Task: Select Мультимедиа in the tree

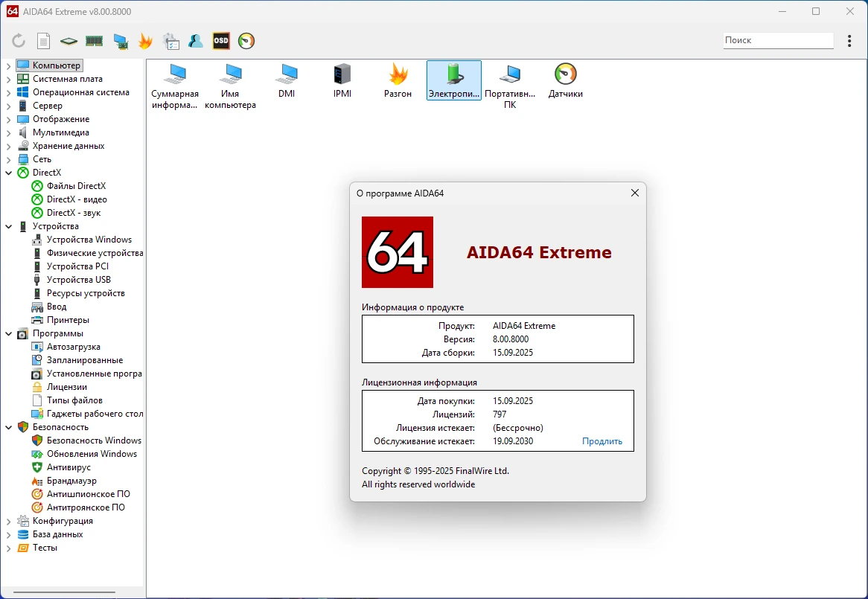Action: (x=60, y=132)
